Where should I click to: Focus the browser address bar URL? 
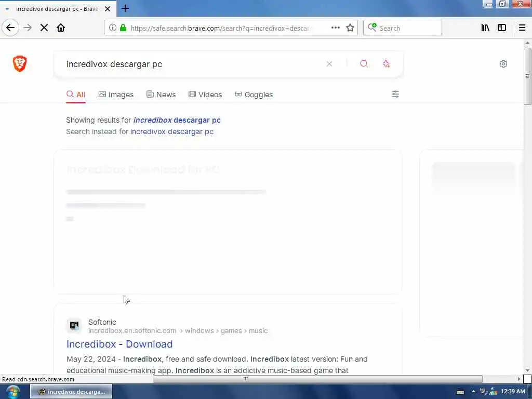pyautogui.click(x=220, y=28)
